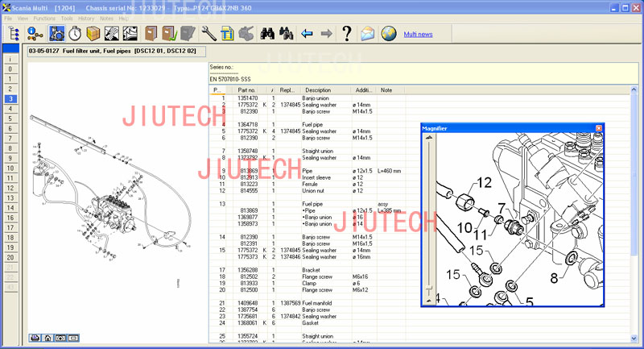
Task: Click the book with green checkmark icon
Action: coord(169,34)
